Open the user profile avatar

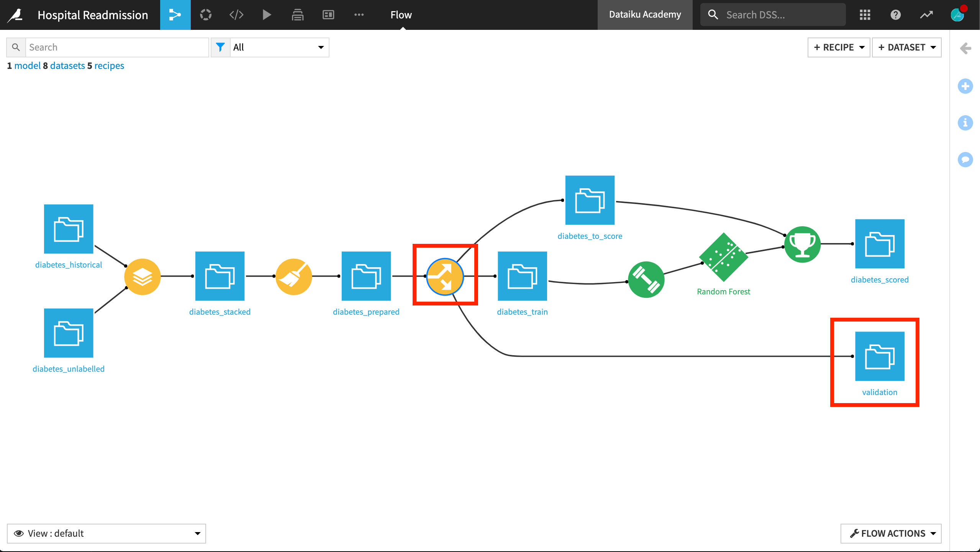[958, 14]
